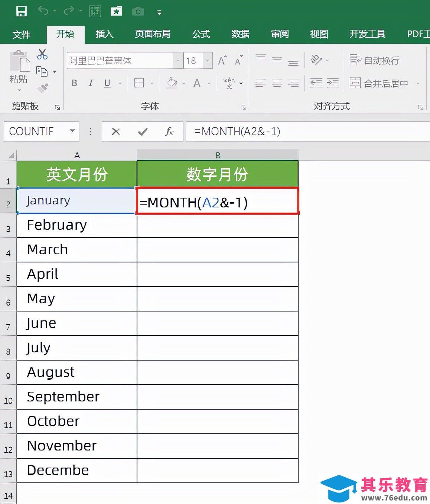This screenshot has height=504, width=430.
Task: Open the 文件 tab
Action: pos(21,35)
